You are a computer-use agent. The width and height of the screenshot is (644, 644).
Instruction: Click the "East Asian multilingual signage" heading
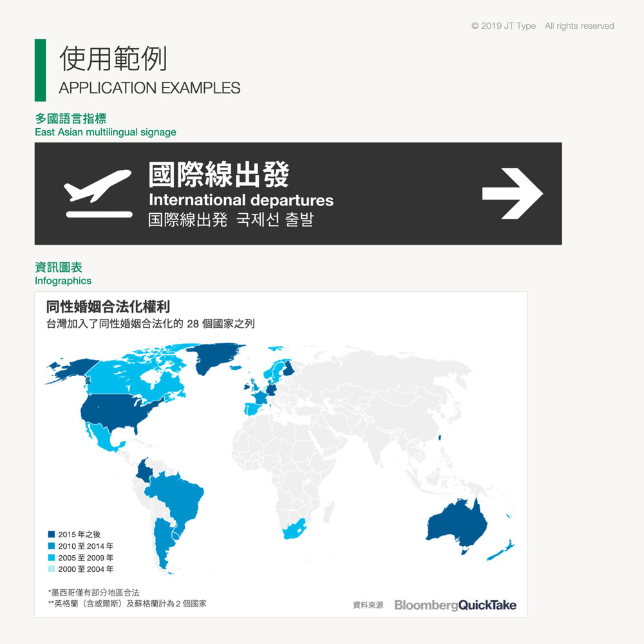106,132
